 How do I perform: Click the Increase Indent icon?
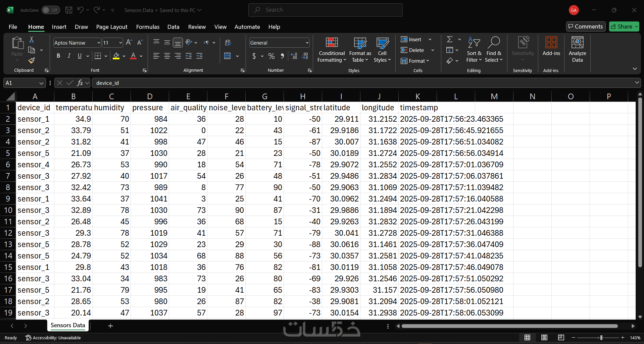point(199,56)
